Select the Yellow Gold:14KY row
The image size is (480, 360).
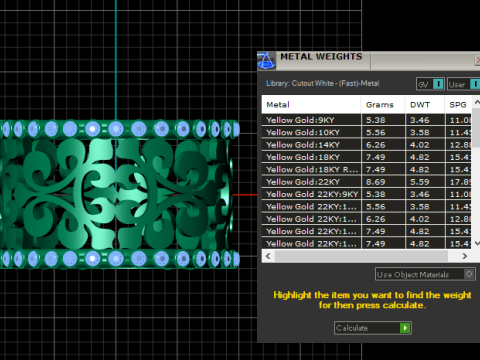(x=366, y=145)
